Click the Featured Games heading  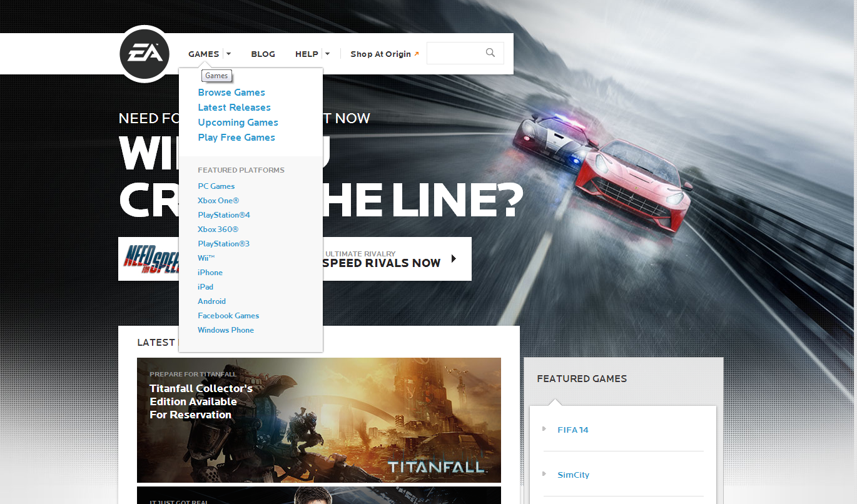pos(582,378)
